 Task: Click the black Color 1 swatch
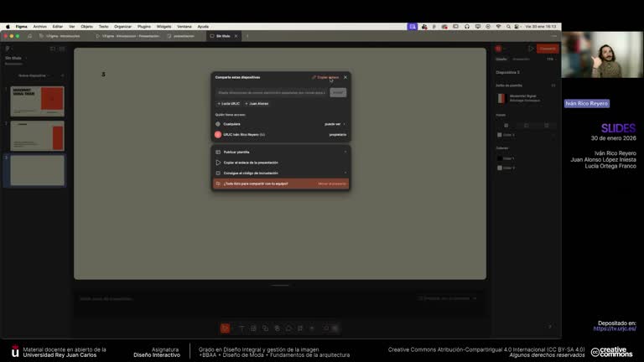[x=500, y=158]
